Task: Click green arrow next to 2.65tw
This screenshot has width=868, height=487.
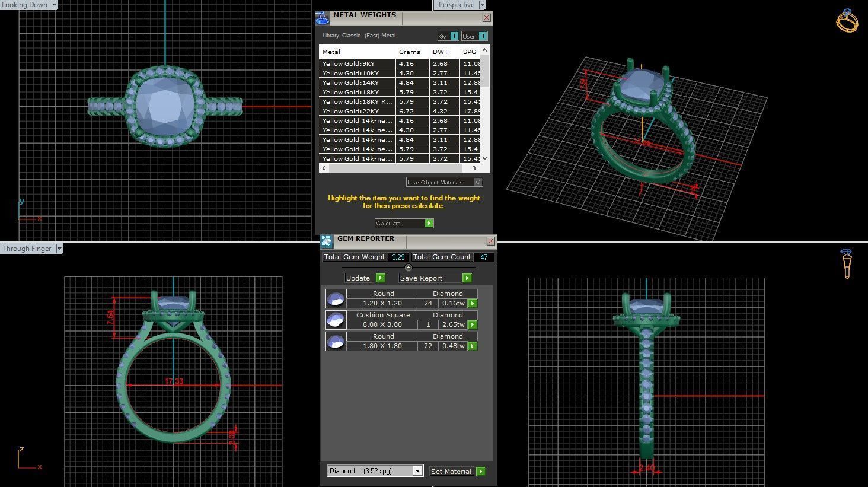Action: [x=473, y=324]
